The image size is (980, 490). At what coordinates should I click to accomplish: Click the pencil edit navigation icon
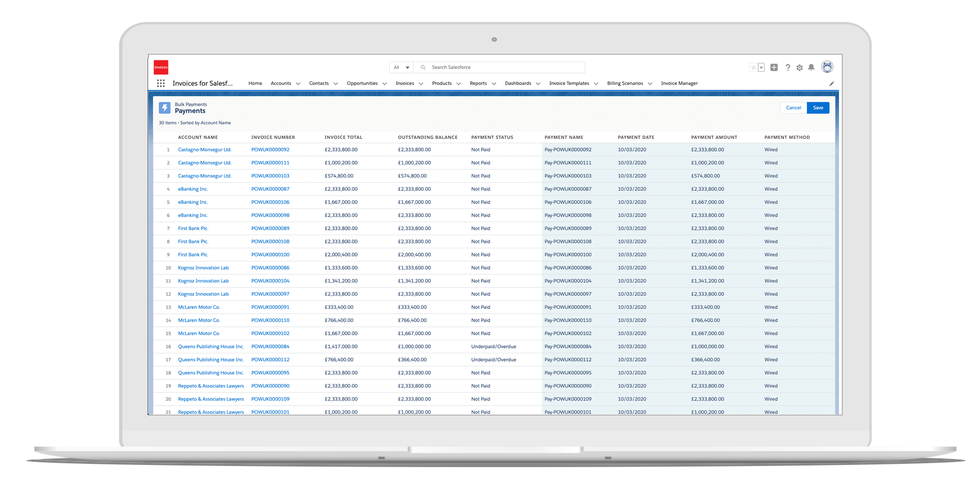coord(831,84)
